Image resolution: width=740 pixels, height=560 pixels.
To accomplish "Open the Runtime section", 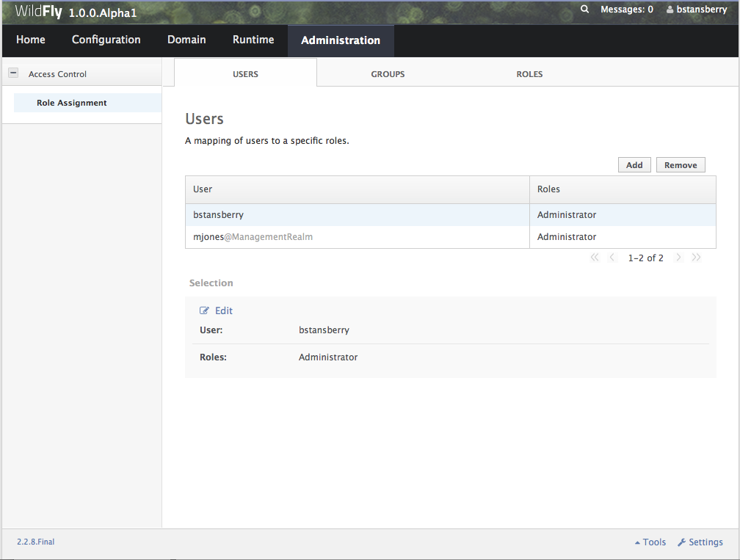I will click(x=253, y=40).
